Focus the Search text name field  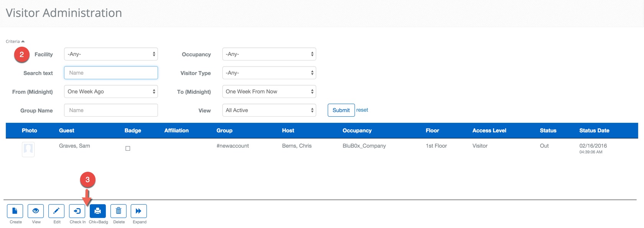111,73
